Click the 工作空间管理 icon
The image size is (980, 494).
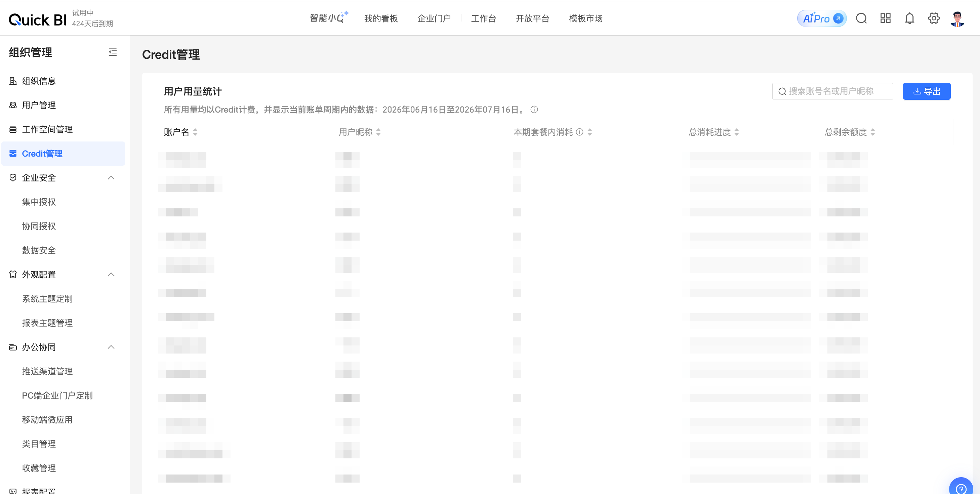click(13, 129)
